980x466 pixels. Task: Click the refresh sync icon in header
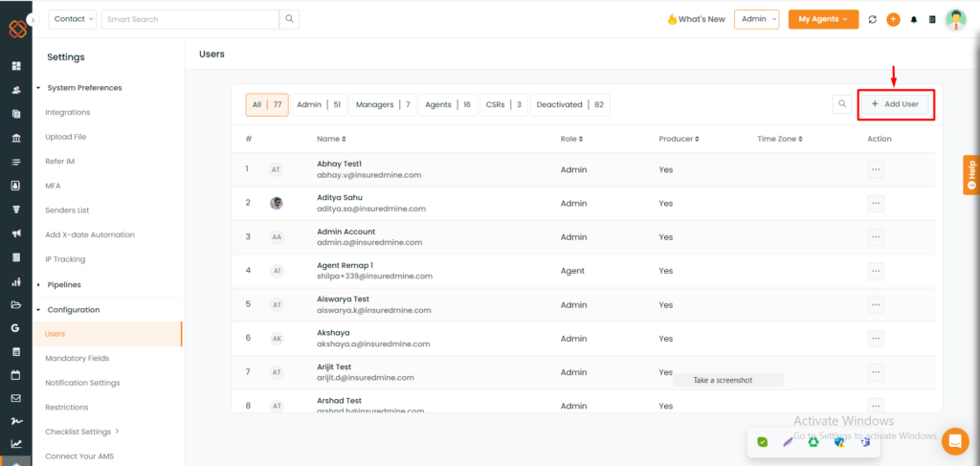[873, 19]
